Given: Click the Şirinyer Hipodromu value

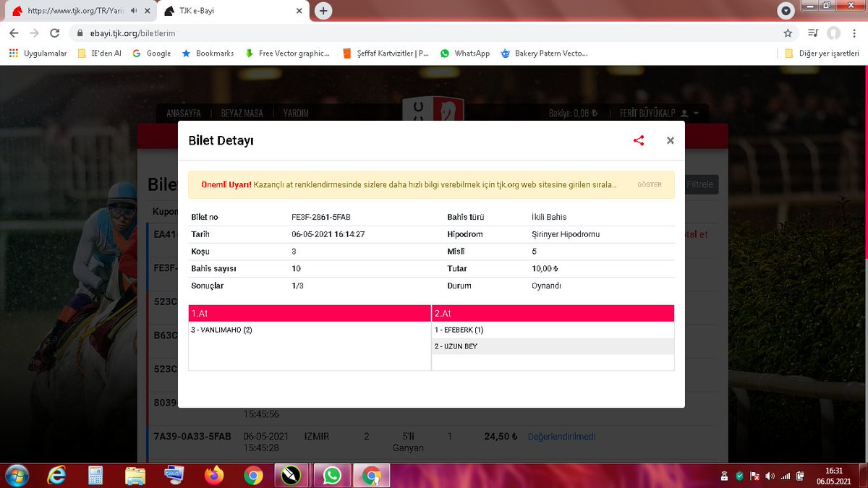Looking at the screenshot, I should pyautogui.click(x=566, y=234).
